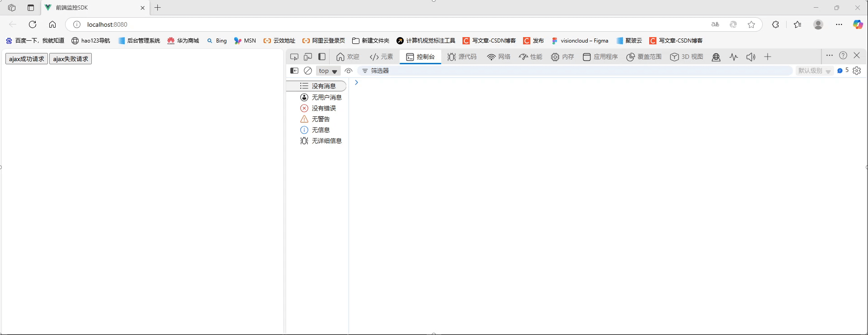Open the Copilot icon
Viewport: 868px width, 335px height.
coord(858,24)
